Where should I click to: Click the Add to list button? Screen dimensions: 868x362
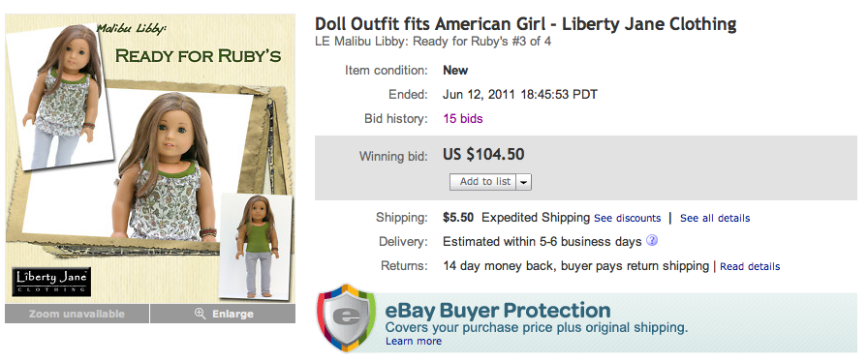(x=483, y=182)
